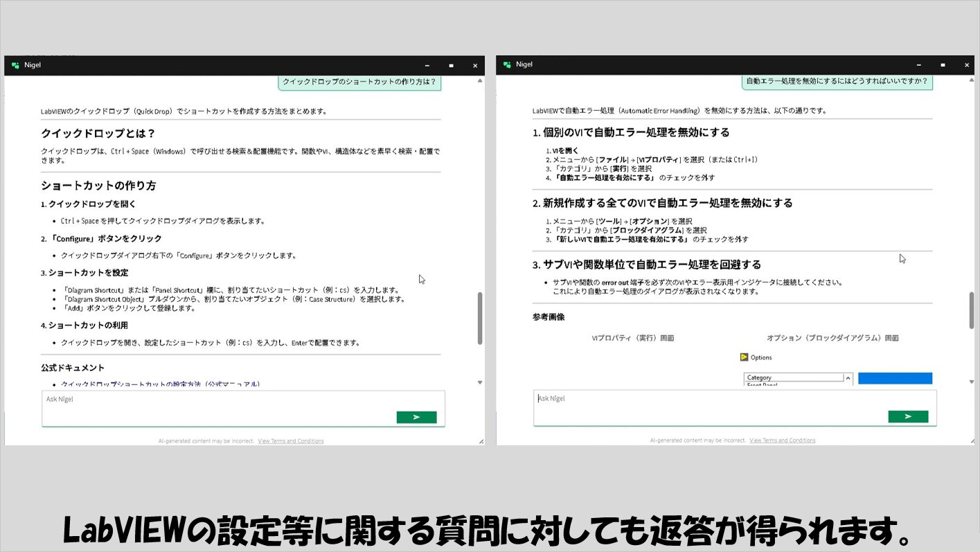The image size is (980, 552).
Task: Click the blue highlighted bar beside Category list
Action: (895, 378)
